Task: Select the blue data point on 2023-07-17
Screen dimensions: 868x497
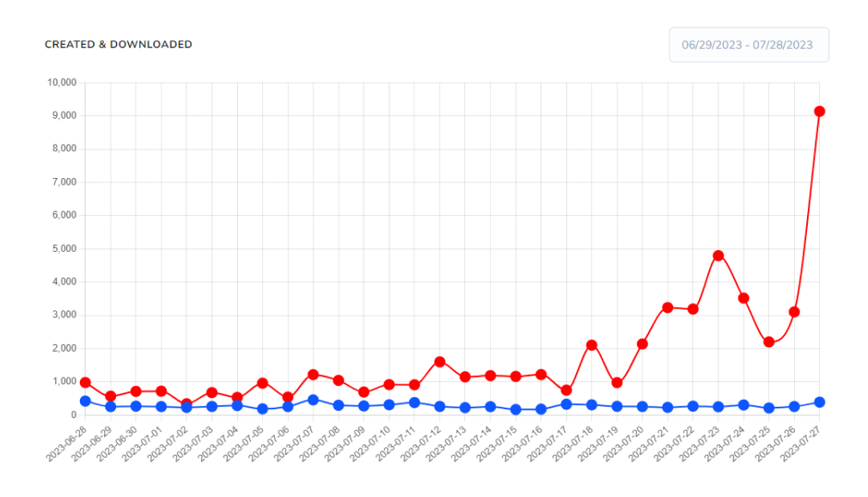Action: (x=565, y=404)
